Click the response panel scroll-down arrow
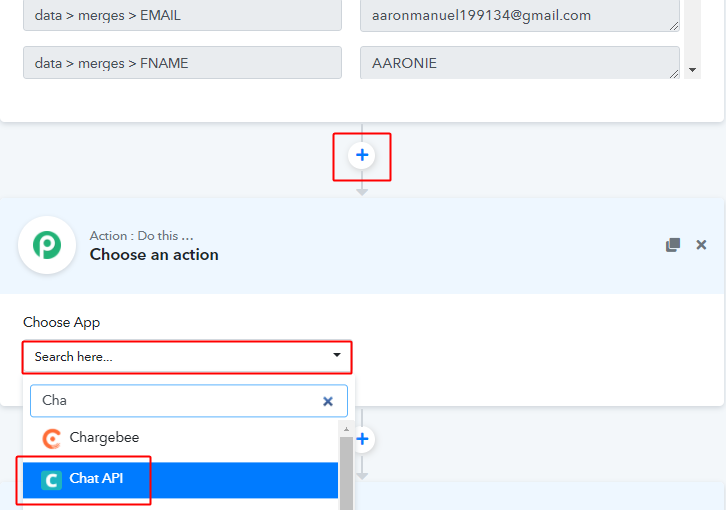The image size is (726, 510). (692, 70)
